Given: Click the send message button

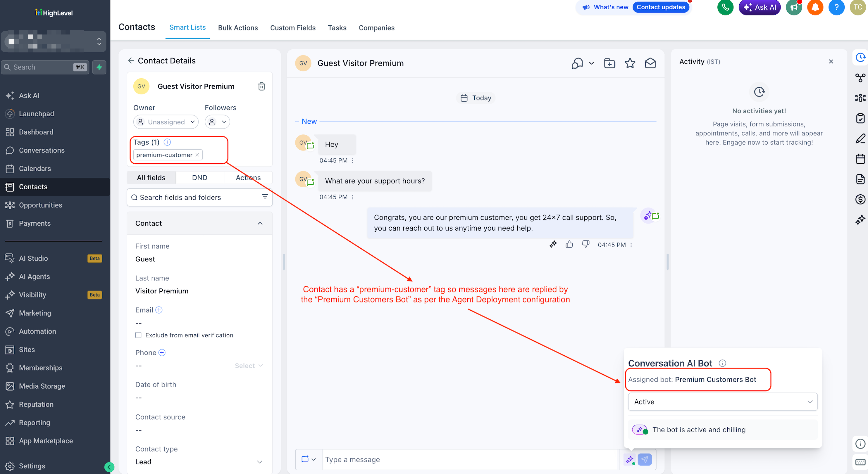Looking at the screenshot, I should 645,459.
